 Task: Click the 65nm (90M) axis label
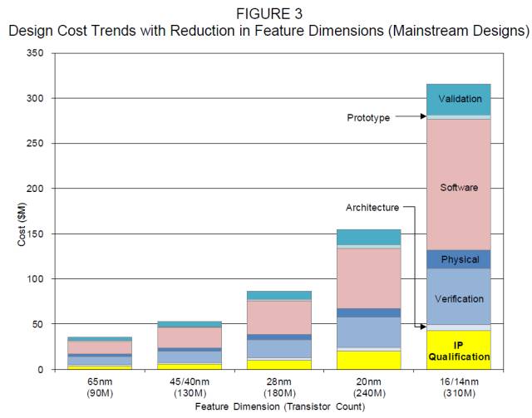[100, 387]
